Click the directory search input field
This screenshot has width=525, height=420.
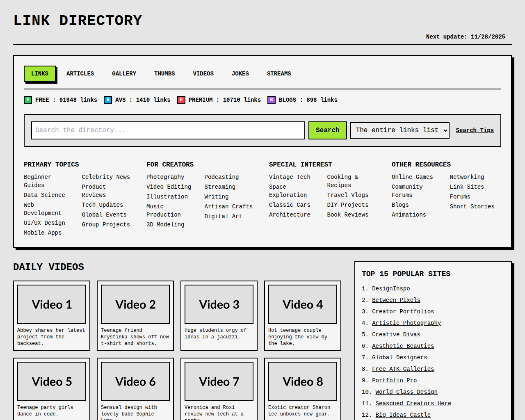click(x=168, y=130)
